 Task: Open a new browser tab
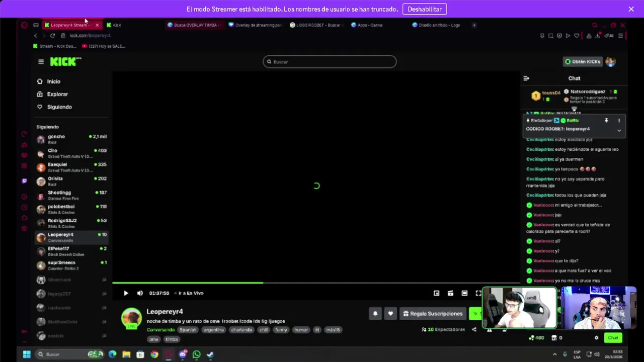474,25
